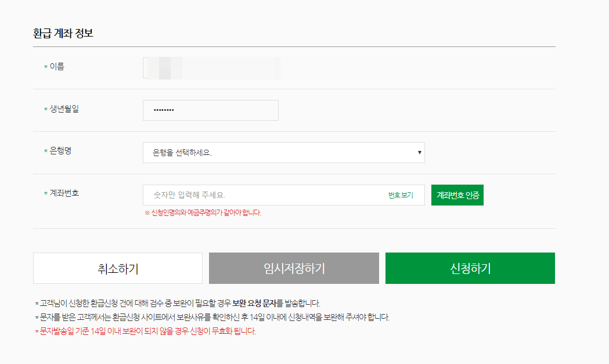Show account number with 번호 보기
This screenshot has height=364, width=609.
click(x=401, y=195)
